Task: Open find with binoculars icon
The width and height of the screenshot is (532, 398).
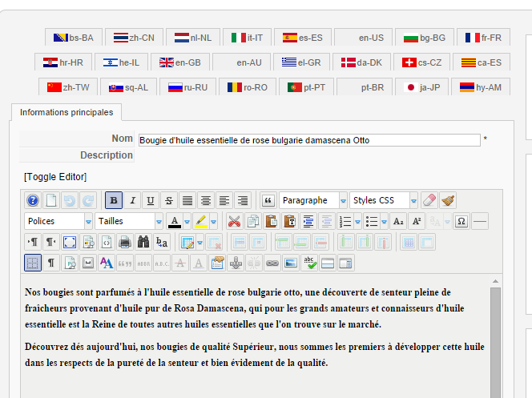Action: (x=143, y=242)
